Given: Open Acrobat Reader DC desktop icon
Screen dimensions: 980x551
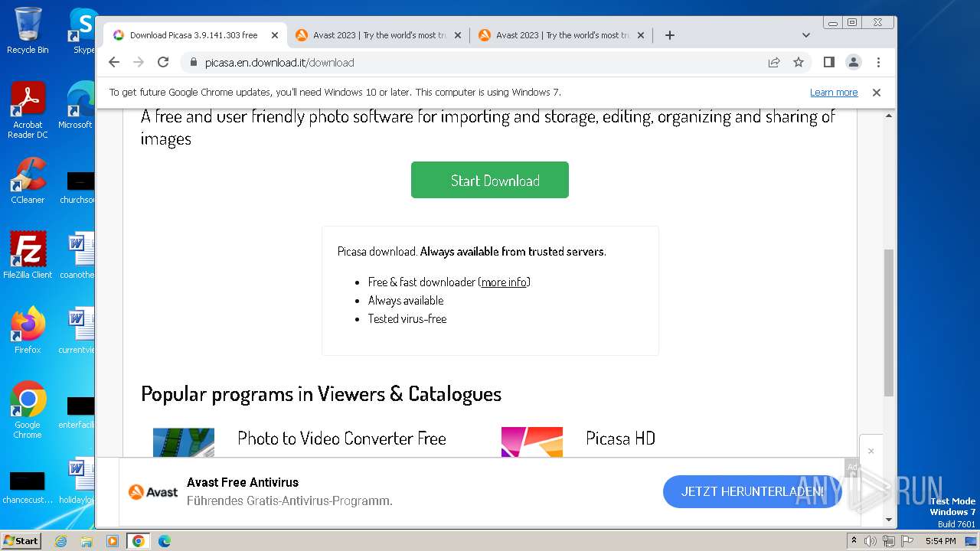Looking at the screenshot, I should tap(28, 110).
